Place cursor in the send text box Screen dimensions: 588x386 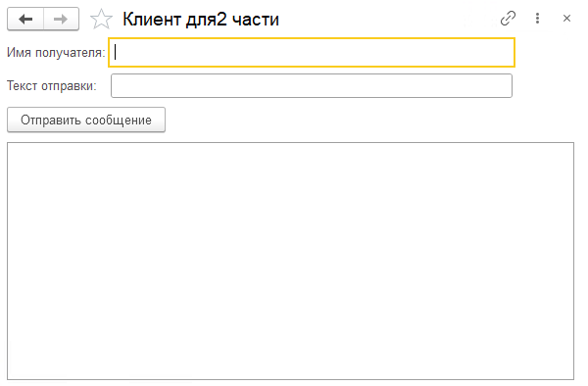click(x=312, y=86)
